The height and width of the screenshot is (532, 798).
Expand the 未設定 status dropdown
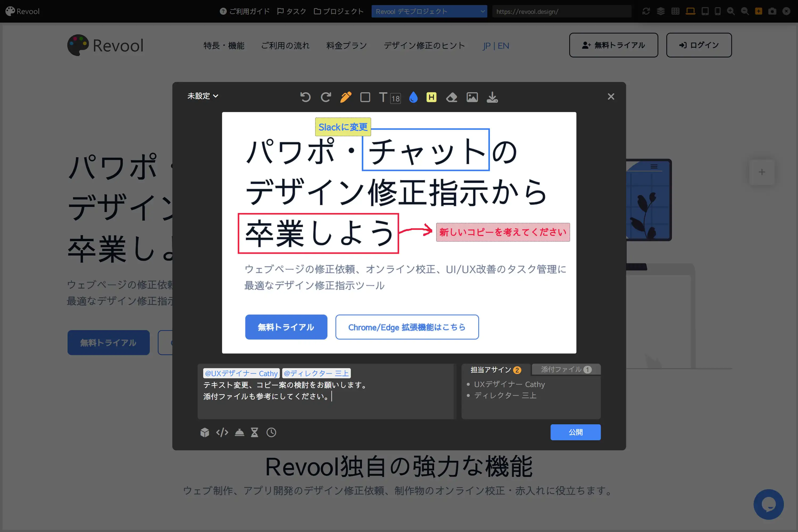coord(202,96)
